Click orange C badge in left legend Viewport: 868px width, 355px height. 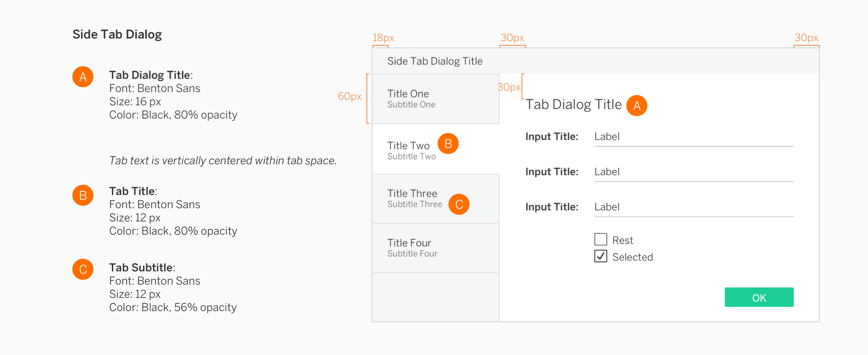pyautogui.click(x=83, y=269)
